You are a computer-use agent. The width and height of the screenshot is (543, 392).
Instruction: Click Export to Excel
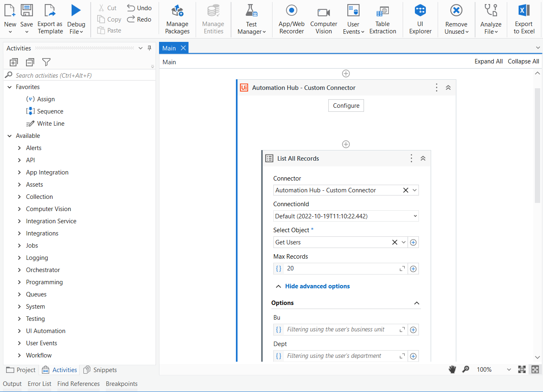click(x=524, y=19)
